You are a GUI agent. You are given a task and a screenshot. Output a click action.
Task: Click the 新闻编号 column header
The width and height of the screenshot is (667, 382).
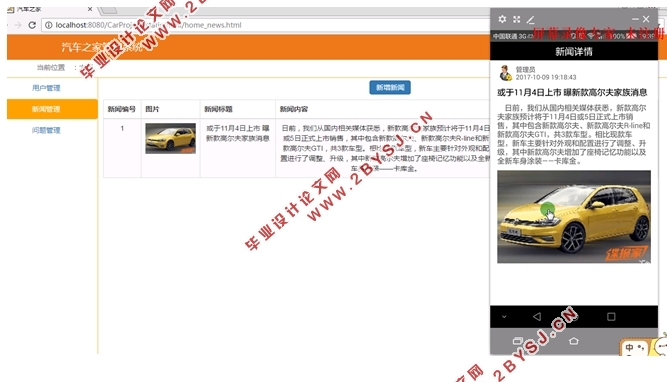coord(122,109)
